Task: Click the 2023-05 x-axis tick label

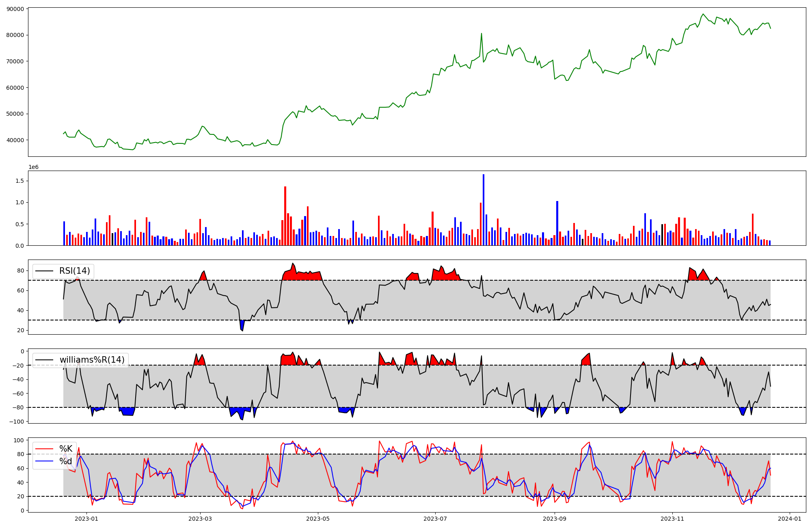Action: click(318, 519)
